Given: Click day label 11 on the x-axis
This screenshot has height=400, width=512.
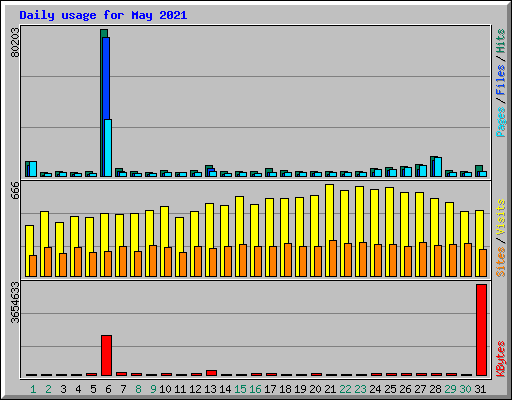Looking at the screenshot, I should click(x=180, y=389).
